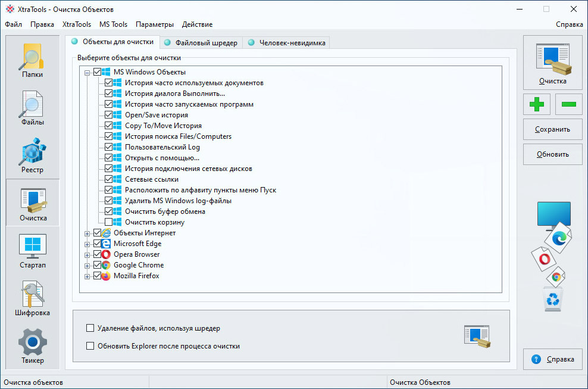This screenshot has width=588, height=389.
Task: Click the green plus add button
Action: [537, 104]
